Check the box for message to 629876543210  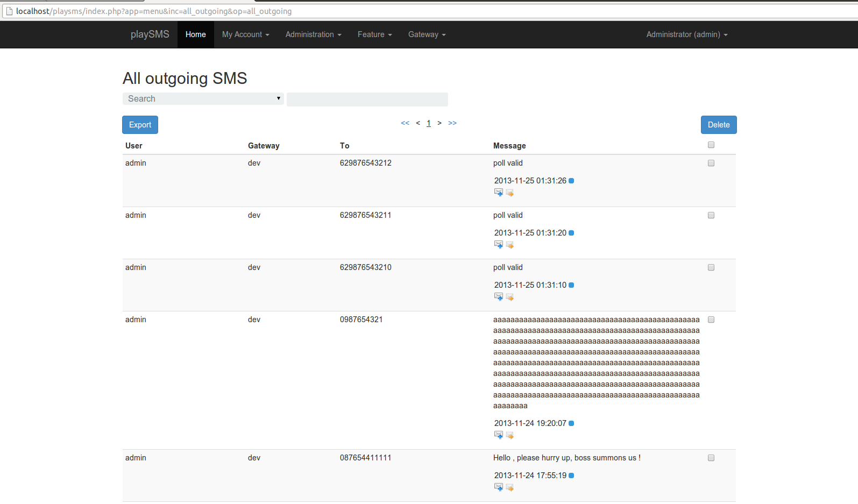point(711,267)
